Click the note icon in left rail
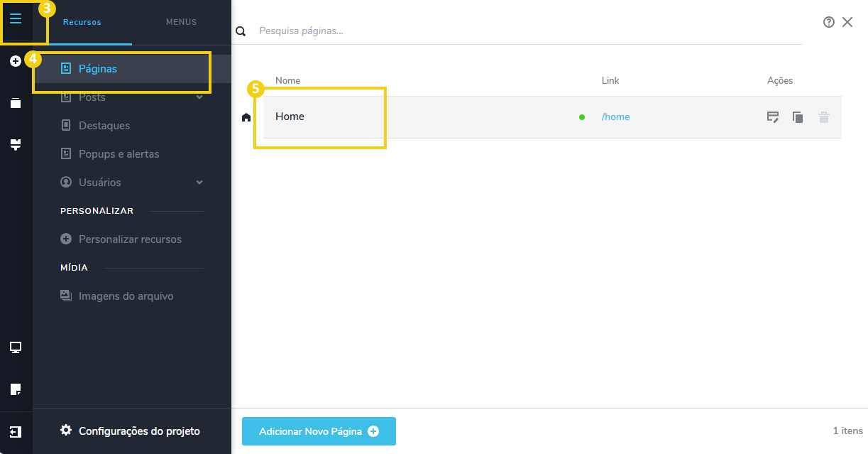The width and height of the screenshot is (868, 454). pyautogui.click(x=16, y=389)
